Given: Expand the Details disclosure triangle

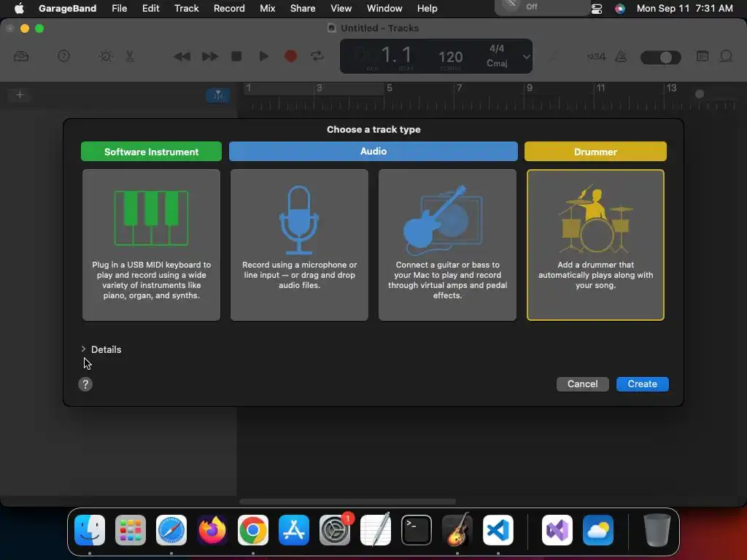Looking at the screenshot, I should coord(83,349).
